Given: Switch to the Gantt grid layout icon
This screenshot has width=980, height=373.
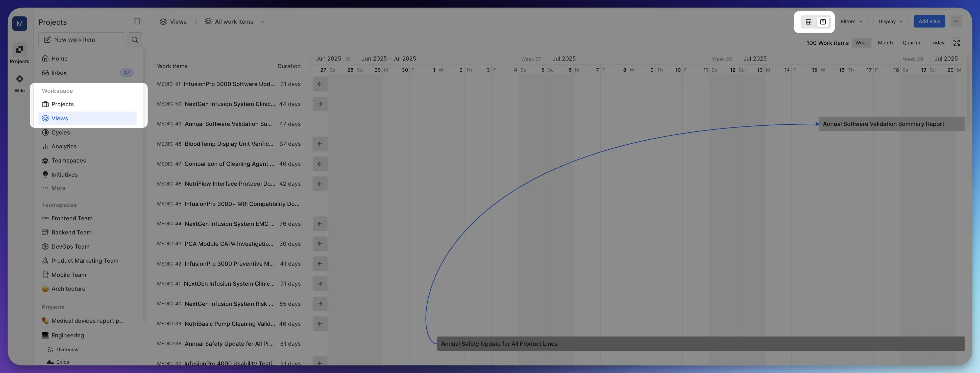Looking at the screenshot, I should point(808,22).
